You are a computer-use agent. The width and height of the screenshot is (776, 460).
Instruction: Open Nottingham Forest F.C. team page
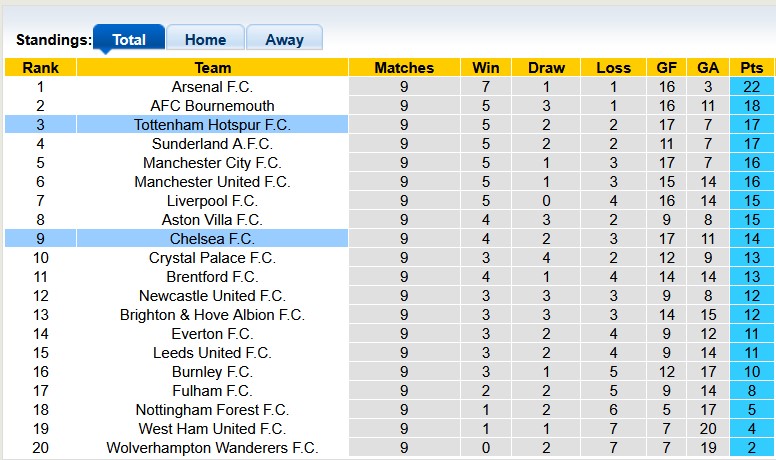212,410
